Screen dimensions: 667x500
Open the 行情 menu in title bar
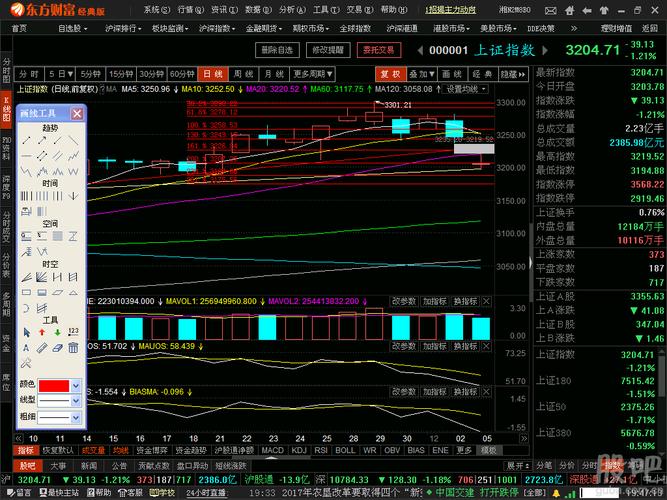click(181, 10)
